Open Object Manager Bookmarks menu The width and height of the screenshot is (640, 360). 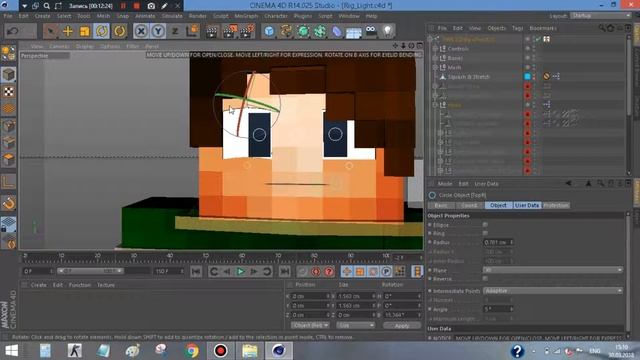pos(543,28)
